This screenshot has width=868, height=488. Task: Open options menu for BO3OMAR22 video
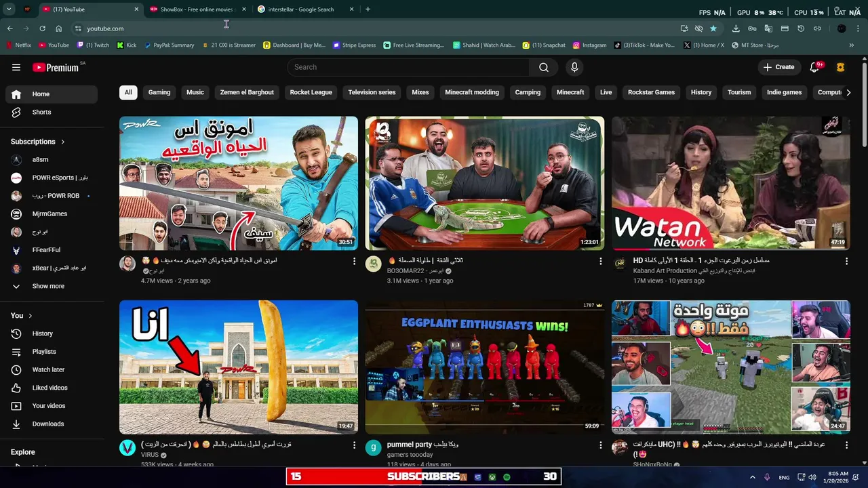click(x=600, y=261)
